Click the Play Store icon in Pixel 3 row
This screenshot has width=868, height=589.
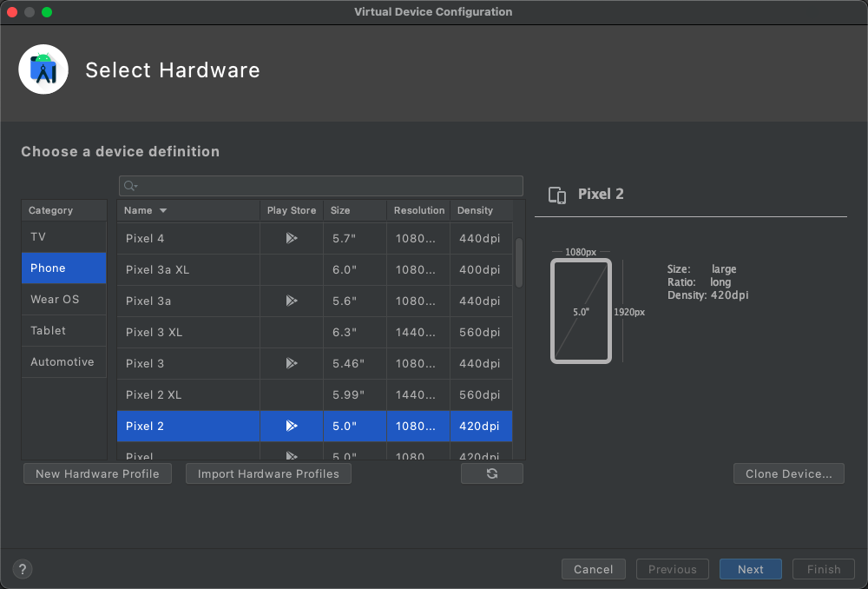click(x=291, y=363)
